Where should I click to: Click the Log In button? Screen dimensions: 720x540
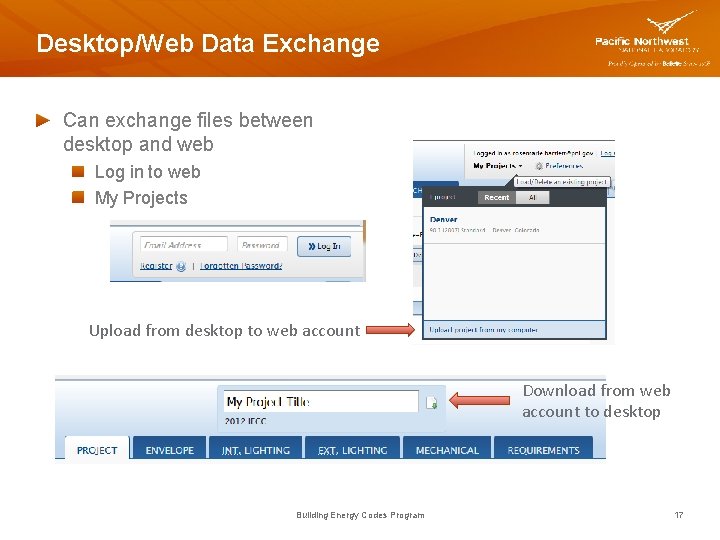pyautogui.click(x=324, y=246)
